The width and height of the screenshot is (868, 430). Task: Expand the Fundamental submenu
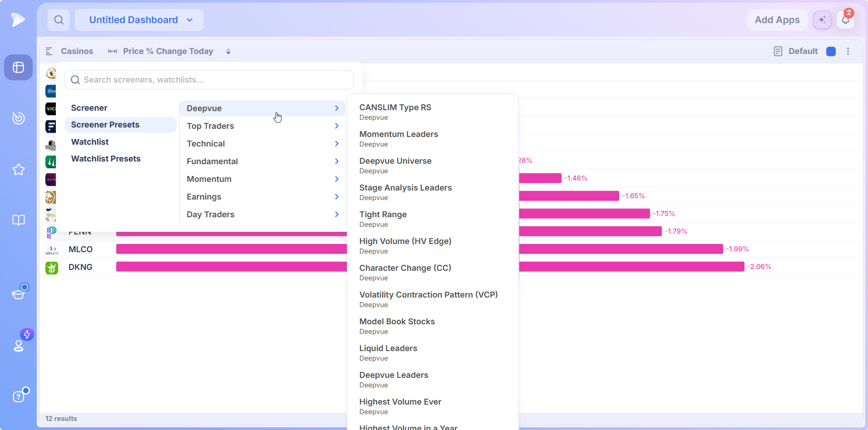(x=263, y=161)
